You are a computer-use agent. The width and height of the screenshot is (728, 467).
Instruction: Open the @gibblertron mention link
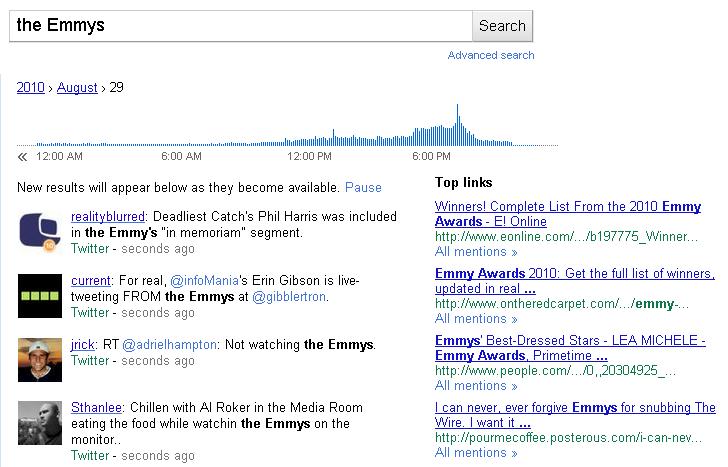(x=289, y=297)
